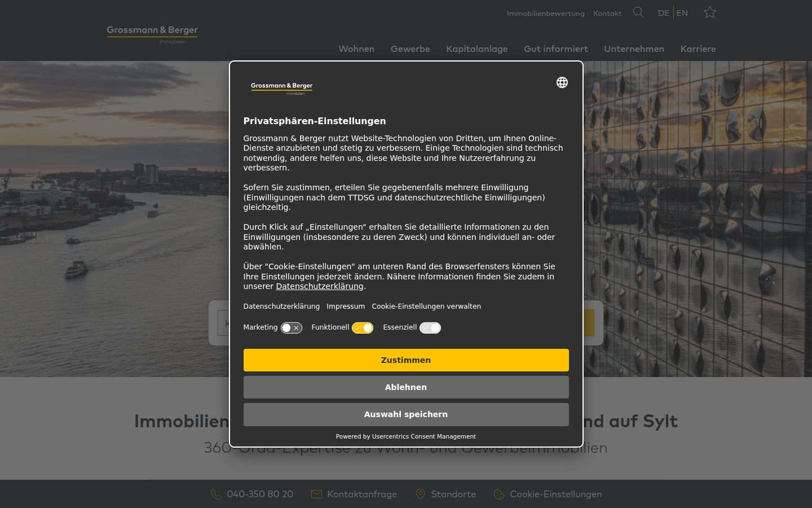Open the Wohnen menu
Screen dimensions: 812x508
[356, 49]
